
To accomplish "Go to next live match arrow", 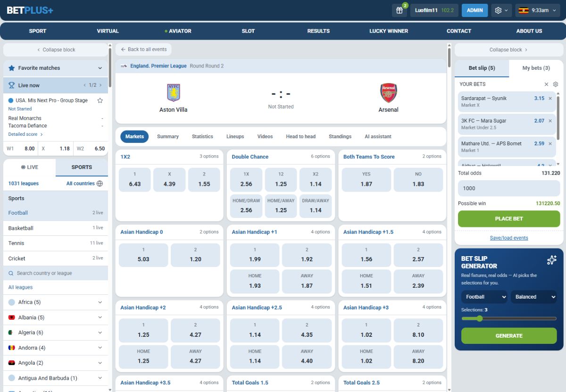I will 100,85.
